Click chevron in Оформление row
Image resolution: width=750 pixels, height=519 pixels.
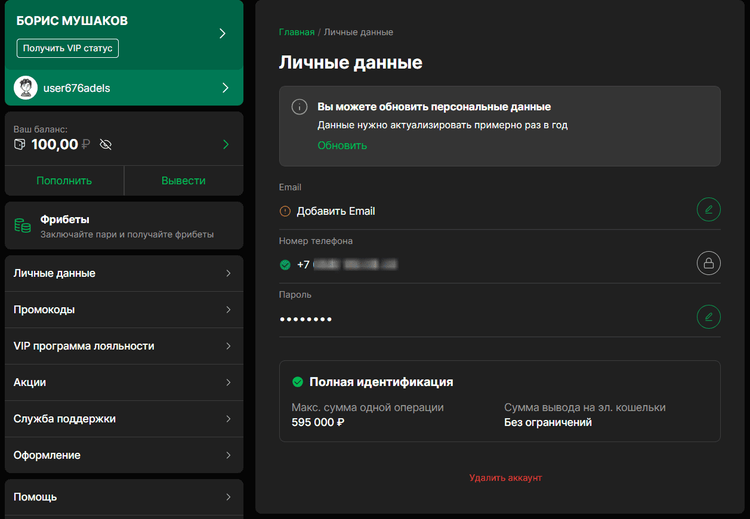[228, 455]
